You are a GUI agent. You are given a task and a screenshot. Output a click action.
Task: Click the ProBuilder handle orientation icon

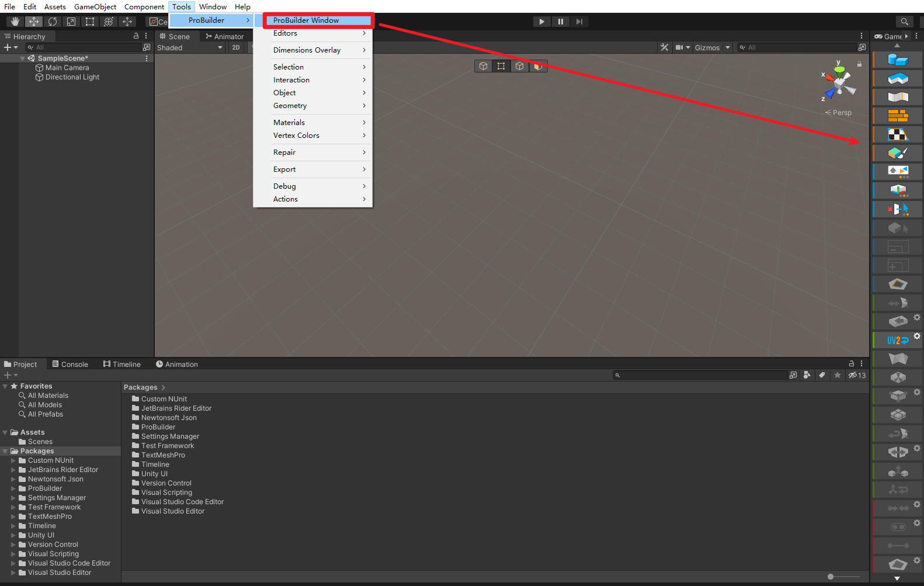click(898, 190)
